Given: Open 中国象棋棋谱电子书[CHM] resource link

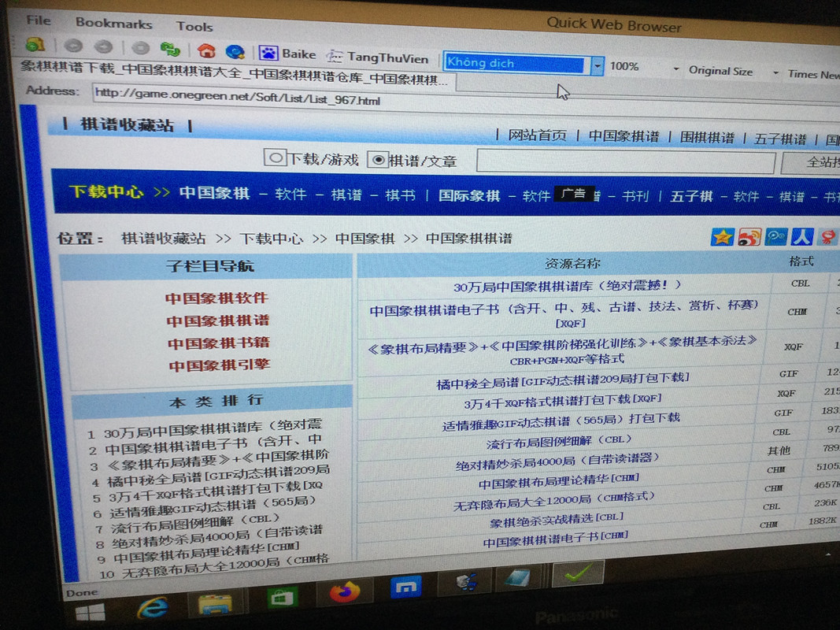Looking at the screenshot, I should pos(555,539).
